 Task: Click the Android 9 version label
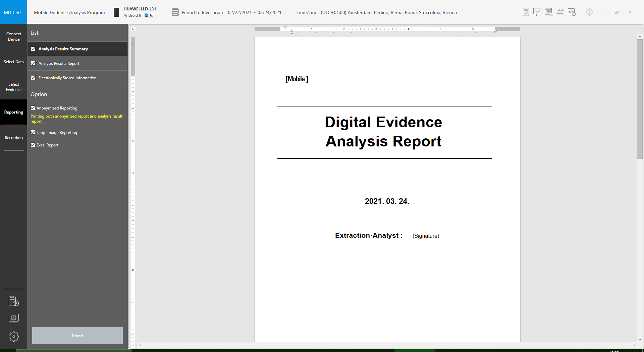click(x=132, y=15)
